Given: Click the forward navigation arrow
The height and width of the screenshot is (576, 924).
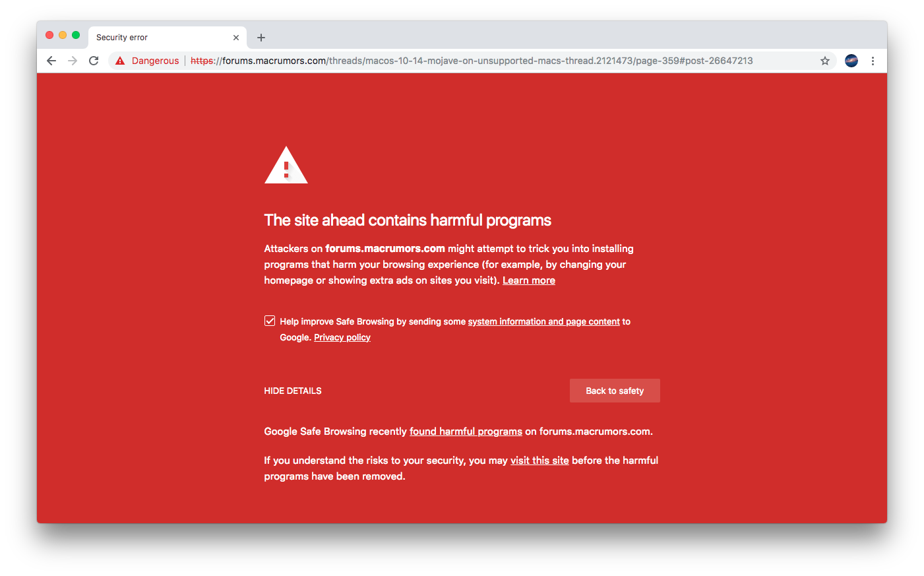Looking at the screenshot, I should pyautogui.click(x=73, y=61).
